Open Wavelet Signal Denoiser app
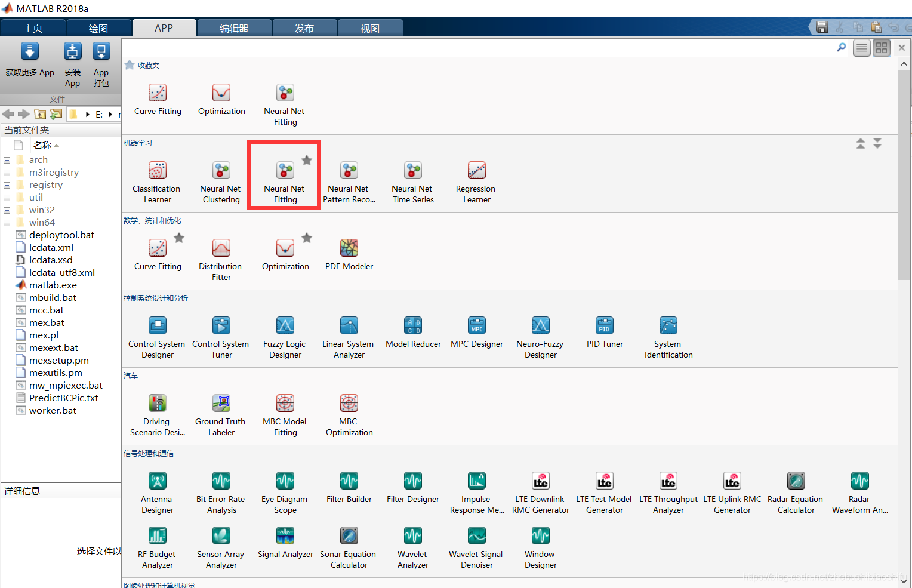This screenshot has width=912, height=588. tap(476, 547)
